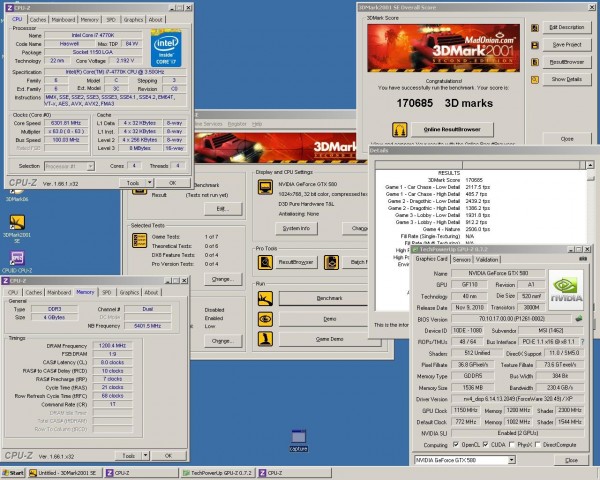Click the Batch Run icon in Pro Tools
The height and width of the screenshot is (480, 600).
[331, 263]
